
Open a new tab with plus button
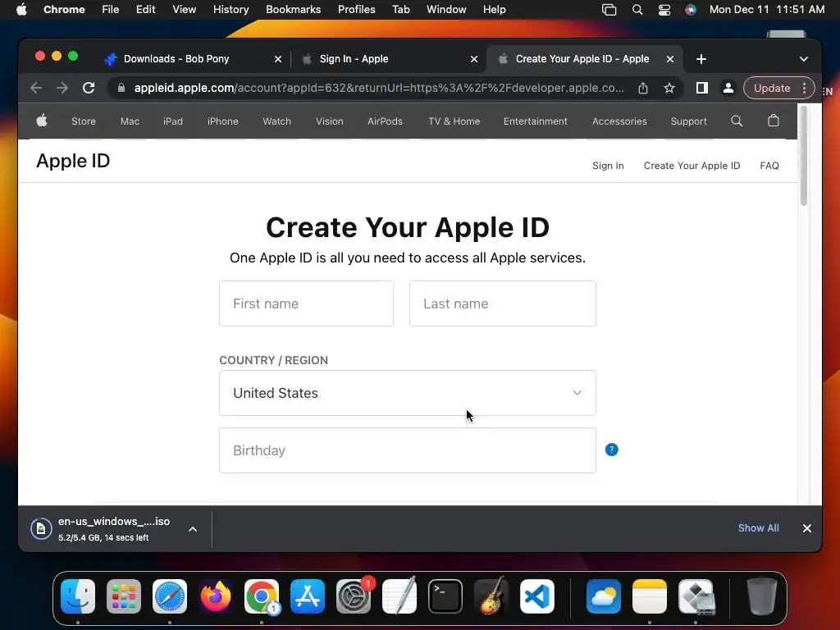coord(701,59)
